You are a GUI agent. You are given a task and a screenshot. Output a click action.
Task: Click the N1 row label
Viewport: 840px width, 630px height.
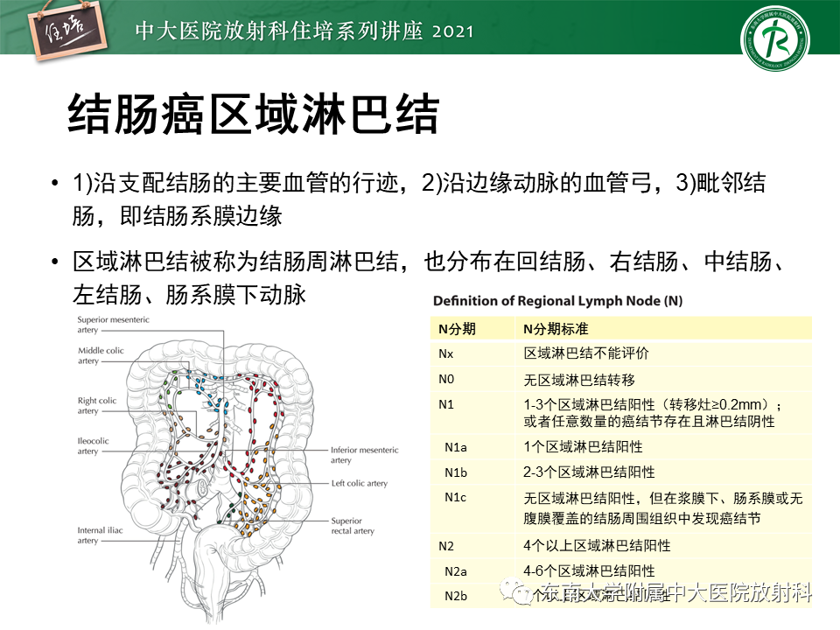coord(445,404)
